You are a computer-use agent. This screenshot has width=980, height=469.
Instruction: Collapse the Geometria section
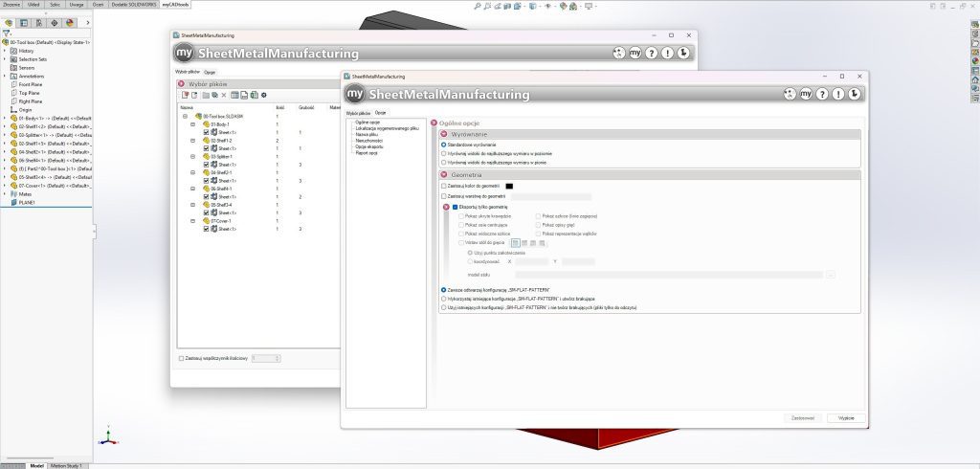tap(444, 175)
